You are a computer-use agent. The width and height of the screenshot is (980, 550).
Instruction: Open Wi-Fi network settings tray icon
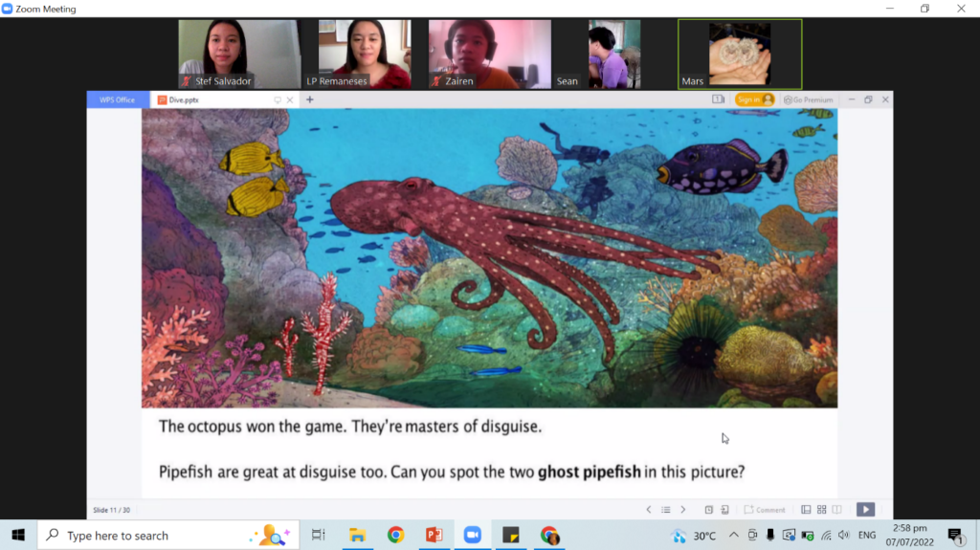826,536
